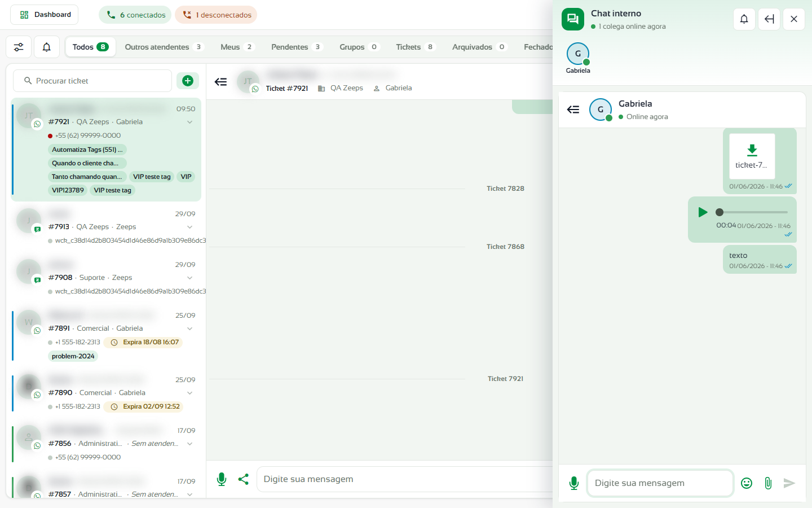812x508 pixels.
Task: Expand ticket #7890 options chevron
Action: pos(190,393)
